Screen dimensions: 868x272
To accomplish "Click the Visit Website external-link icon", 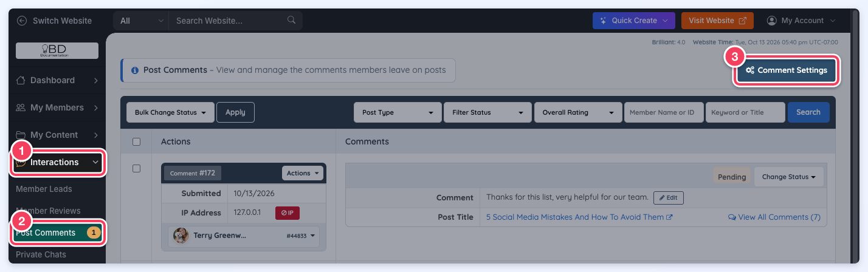I will click(742, 21).
